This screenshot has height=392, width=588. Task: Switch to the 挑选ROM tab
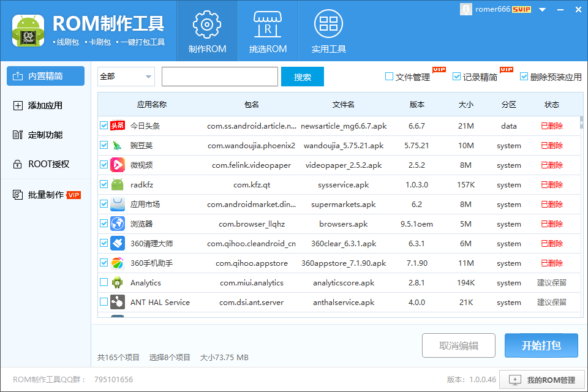coord(268,31)
